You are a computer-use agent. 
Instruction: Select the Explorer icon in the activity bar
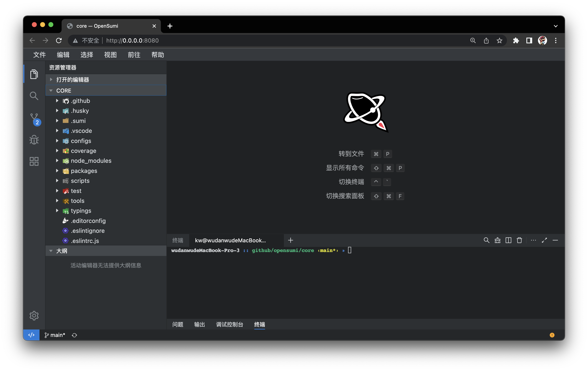tap(34, 74)
